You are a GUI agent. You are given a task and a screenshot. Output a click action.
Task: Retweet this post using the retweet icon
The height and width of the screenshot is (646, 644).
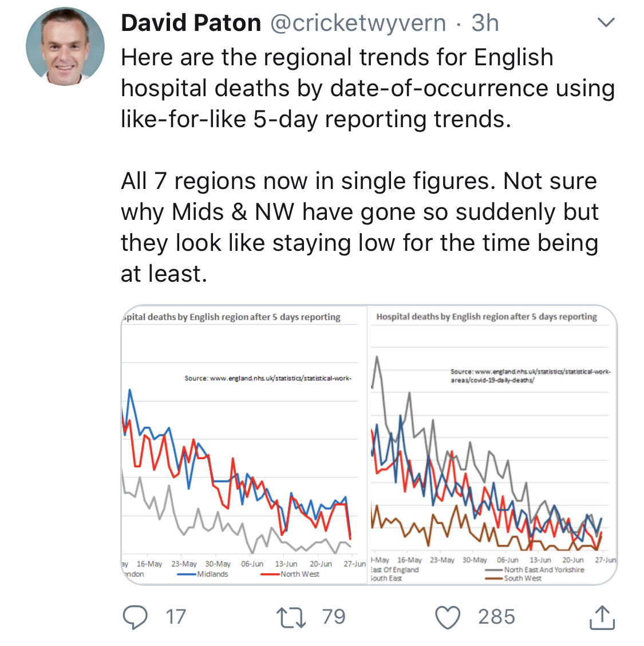tap(291, 617)
